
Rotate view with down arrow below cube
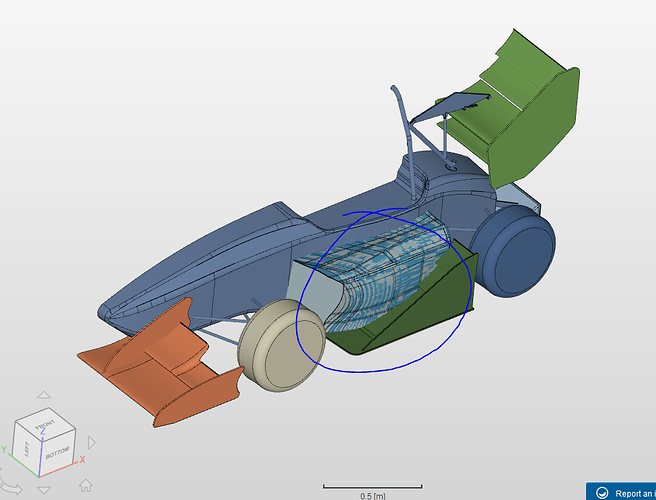44,490
